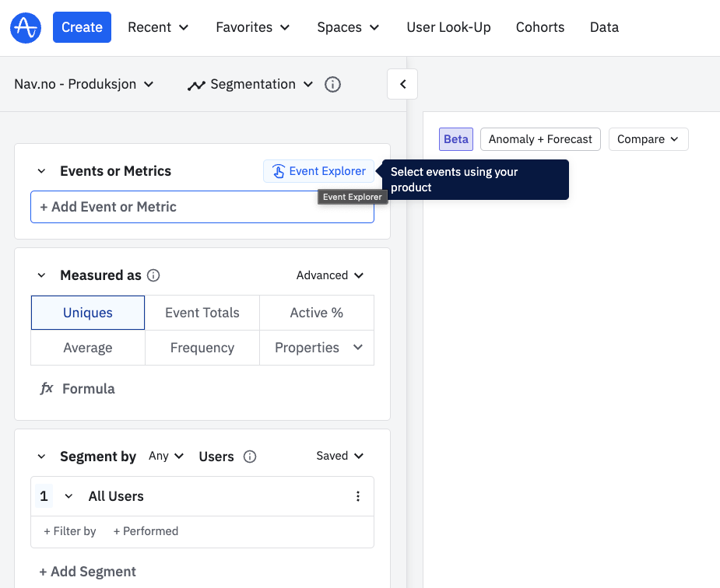720x588 pixels.
Task: Open the Recent menu
Action: [x=158, y=27]
